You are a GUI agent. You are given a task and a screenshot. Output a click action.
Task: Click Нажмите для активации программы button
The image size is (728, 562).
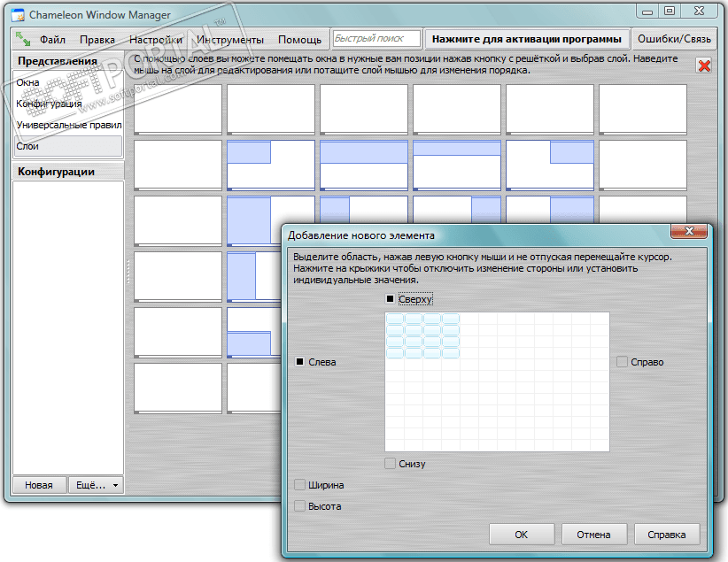[x=526, y=39]
